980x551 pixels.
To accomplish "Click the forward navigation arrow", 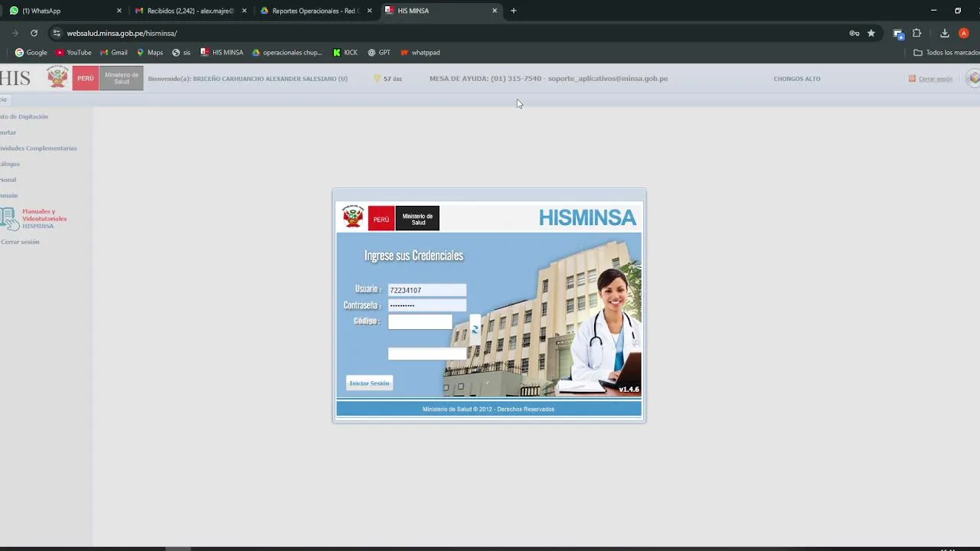I will (15, 33).
